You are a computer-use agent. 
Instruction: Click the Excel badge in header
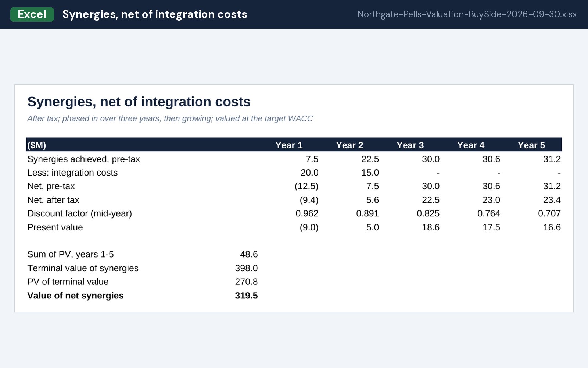(x=32, y=14)
